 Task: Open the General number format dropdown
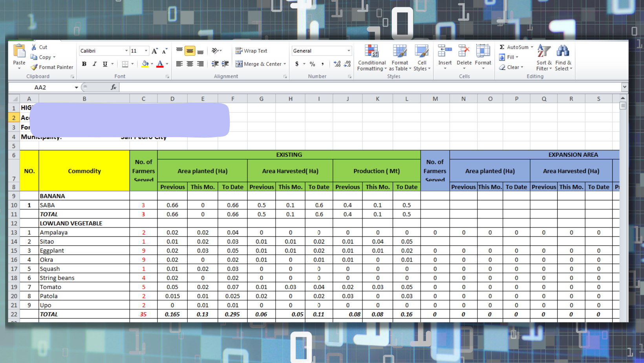pyautogui.click(x=349, y=51)
